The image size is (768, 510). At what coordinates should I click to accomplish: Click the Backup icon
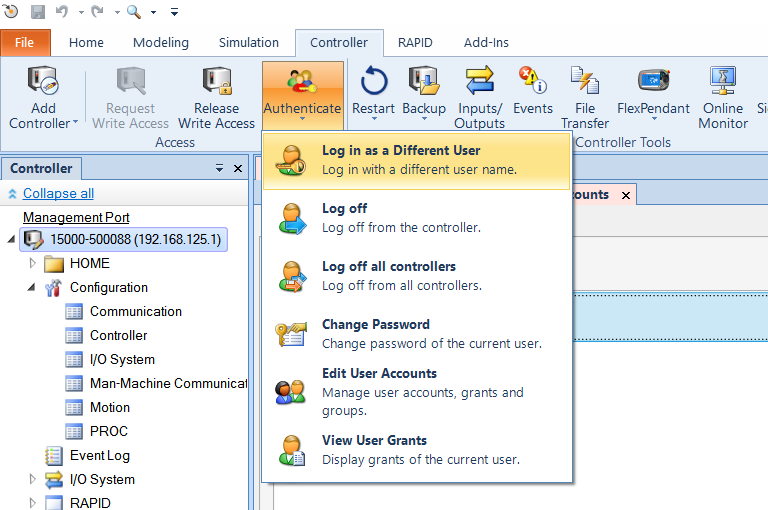click(x=424, y=81)
